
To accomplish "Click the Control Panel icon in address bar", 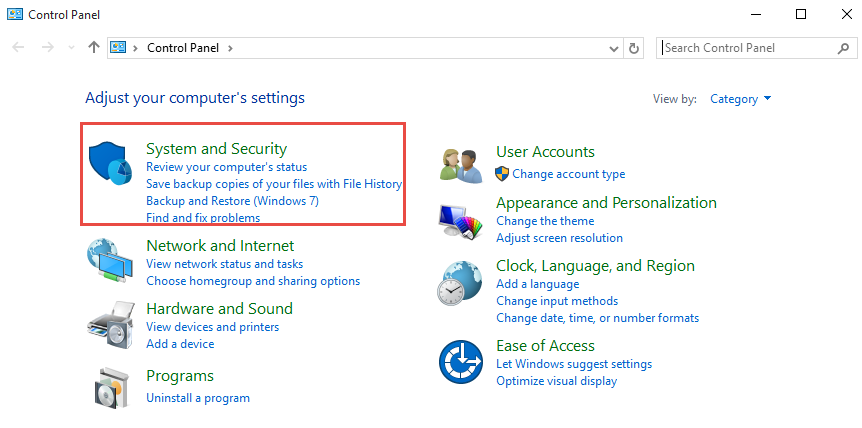I will point(118,48).
